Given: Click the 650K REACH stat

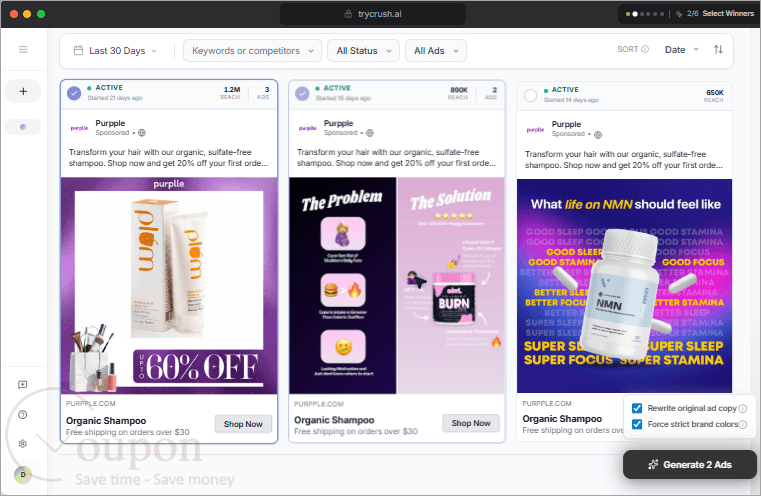Looking at the screenshot, I should pos(714,96).
